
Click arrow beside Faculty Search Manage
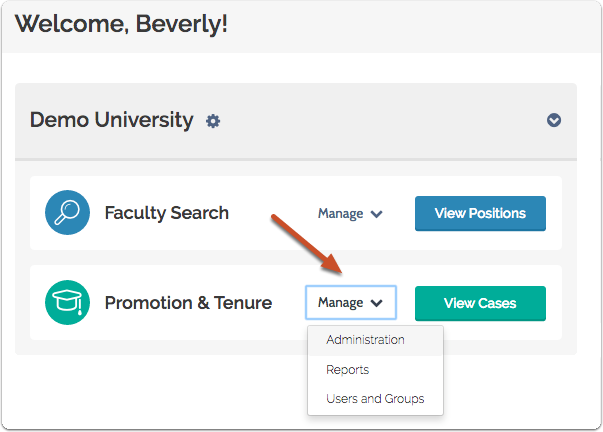coord(377,214)
